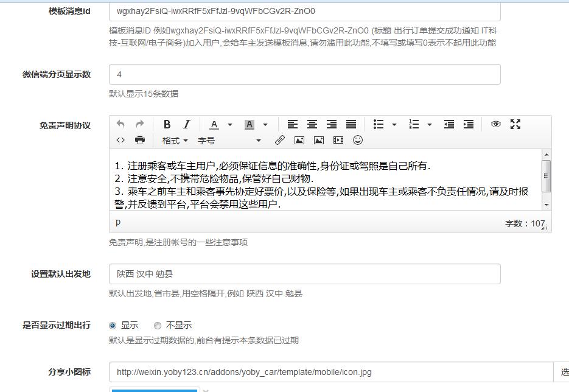
Task: Focus the 分享小图标 URL field
Action: [331, 372]
